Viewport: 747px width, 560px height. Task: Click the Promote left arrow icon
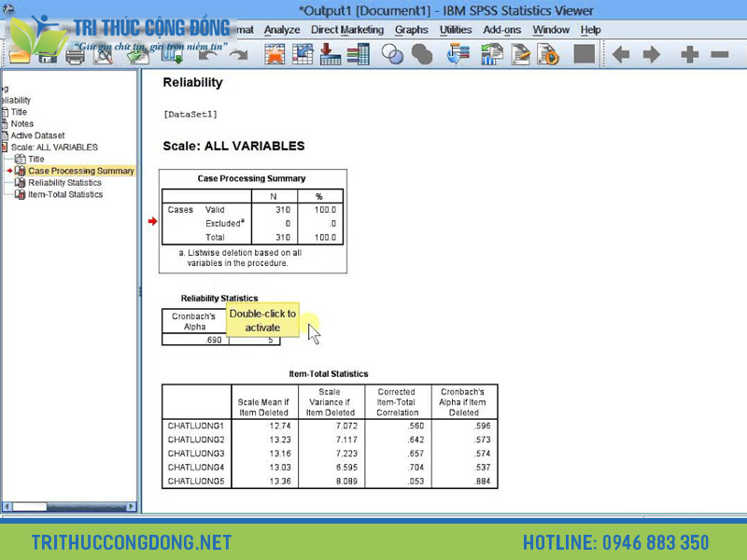[x=621, y=54]
